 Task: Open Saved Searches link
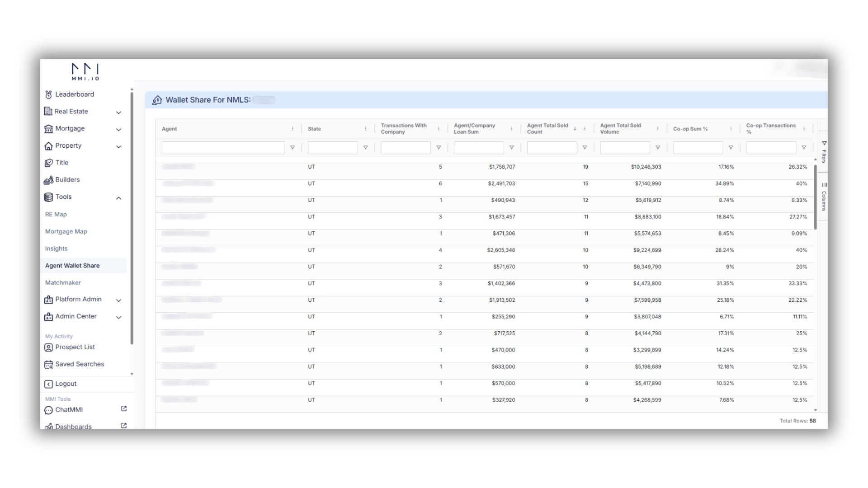tap(79, 364)
